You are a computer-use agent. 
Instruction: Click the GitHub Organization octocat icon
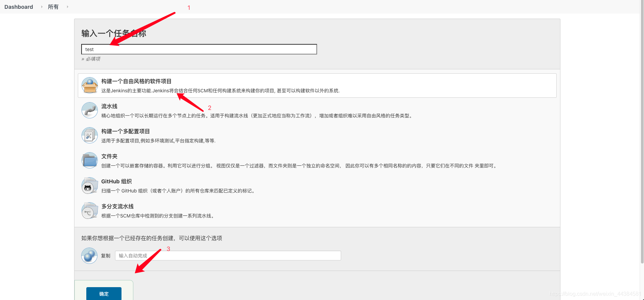(x=90, y=185)
